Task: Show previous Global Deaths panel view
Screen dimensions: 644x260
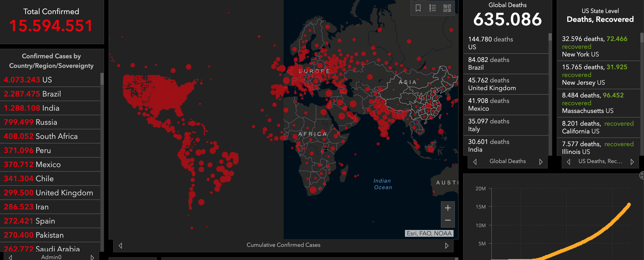Action: pos(475,162)
